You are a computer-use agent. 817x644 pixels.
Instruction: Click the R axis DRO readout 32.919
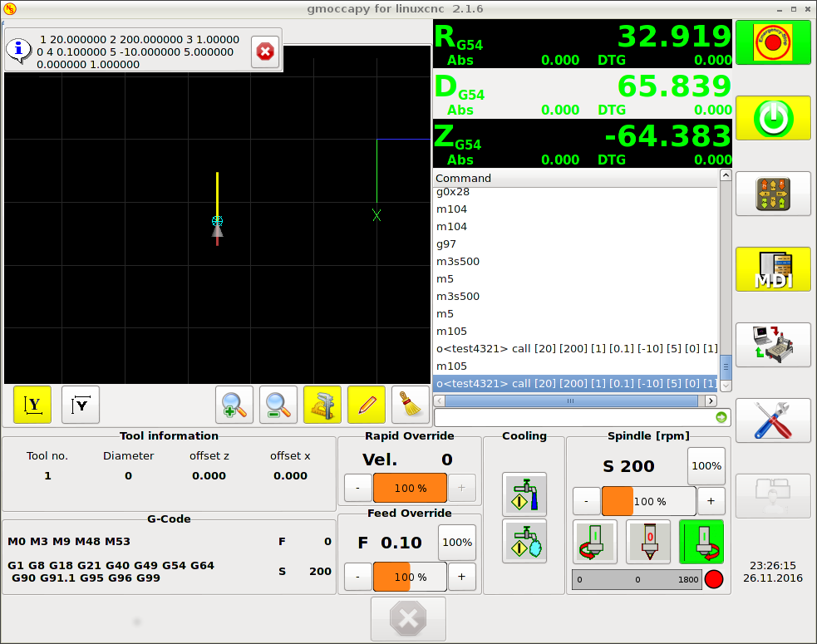(x=674, y=37)
